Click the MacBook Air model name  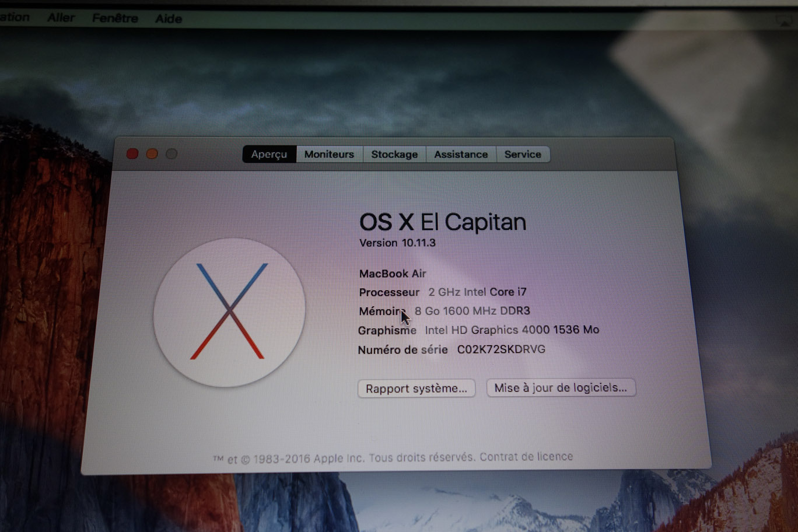(x=393, y=274)
